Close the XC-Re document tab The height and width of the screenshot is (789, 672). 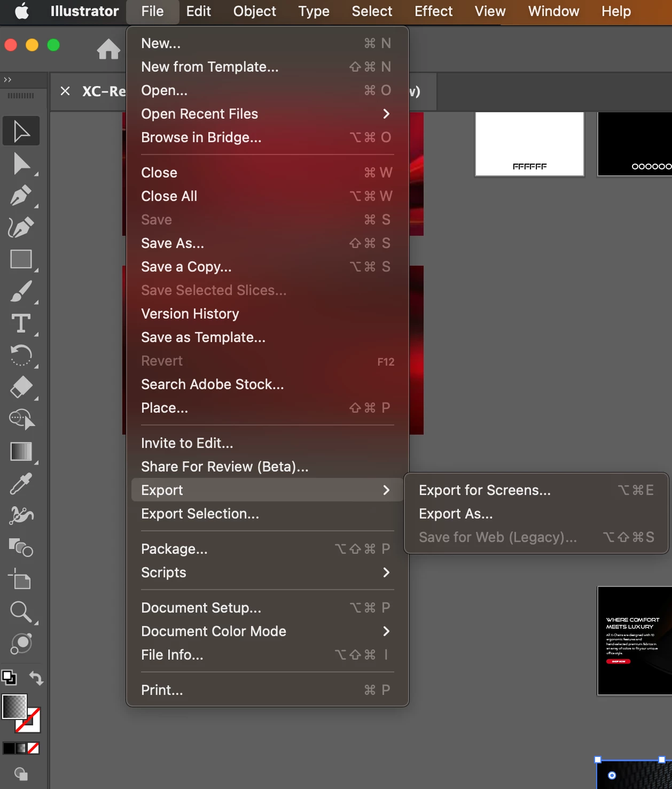tap(65, 91)
